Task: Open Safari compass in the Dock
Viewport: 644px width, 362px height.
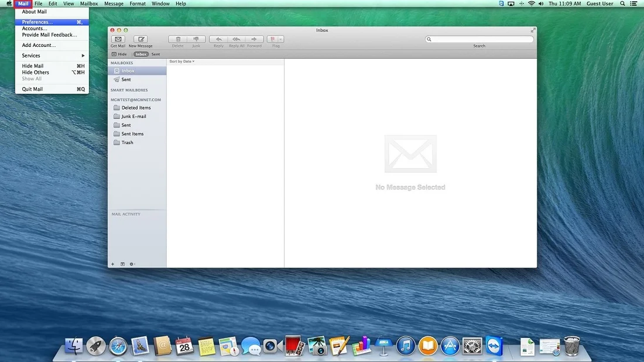Action: pyautogui.click(x=118, y=346)
